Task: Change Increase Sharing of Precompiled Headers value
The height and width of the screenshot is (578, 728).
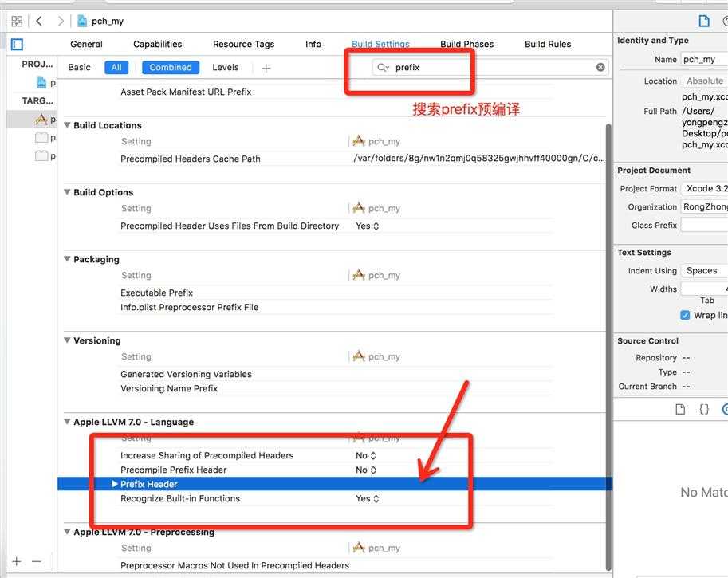Action: 366,455
